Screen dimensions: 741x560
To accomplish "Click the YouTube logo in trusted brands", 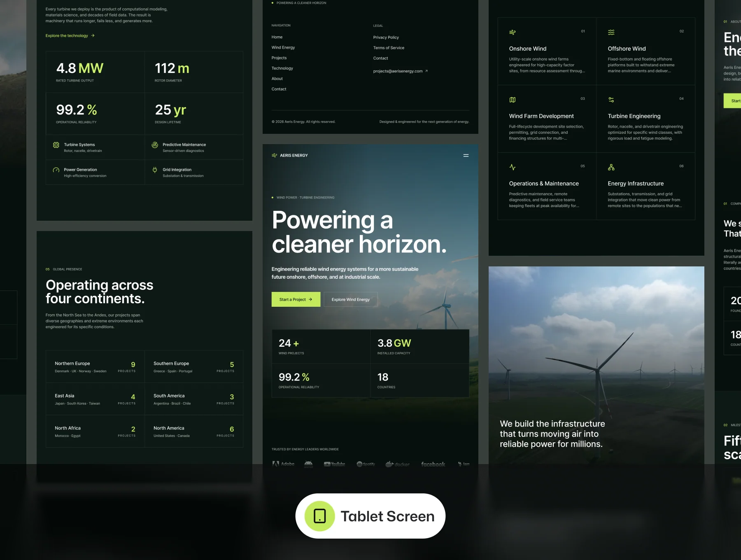I will (x=334, y=464).
